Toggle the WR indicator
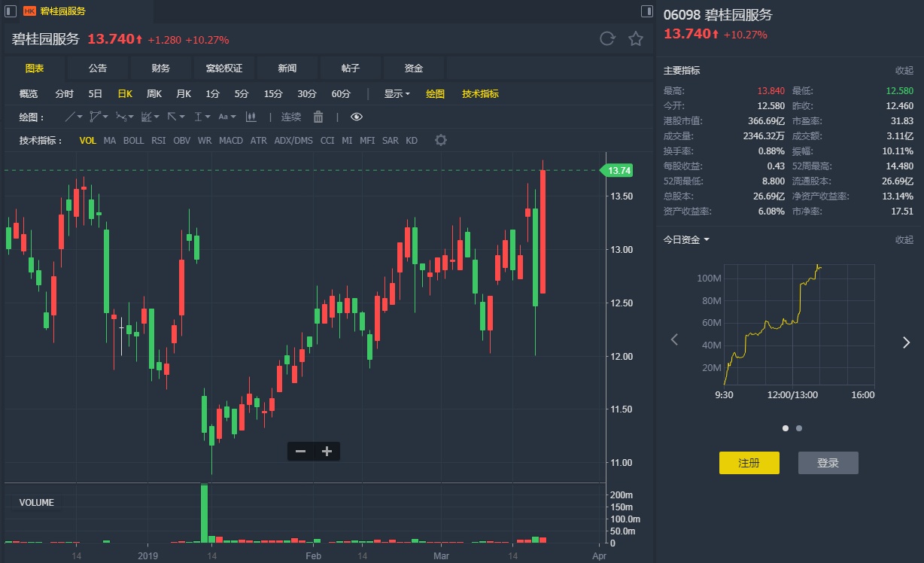The image size is (924, 563). [x=205, y=141]
